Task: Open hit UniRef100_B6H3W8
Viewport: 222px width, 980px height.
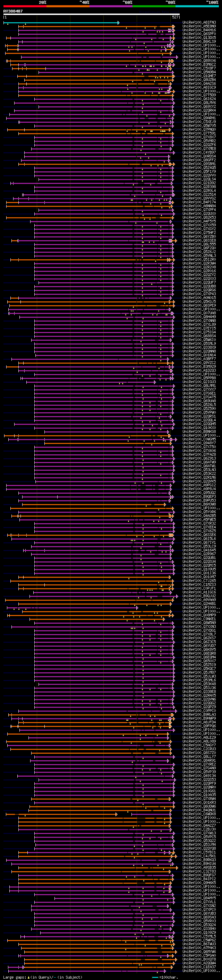Action: click(x=199, y=504)
